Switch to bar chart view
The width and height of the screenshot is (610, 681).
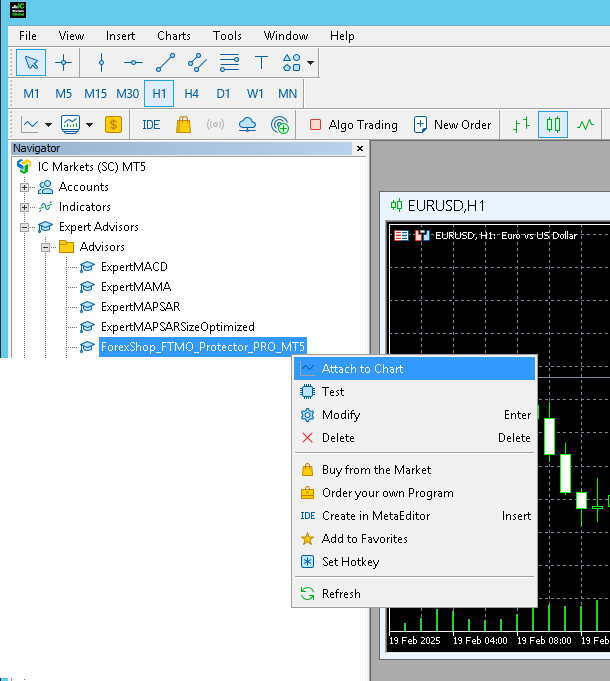click(521, 125)
